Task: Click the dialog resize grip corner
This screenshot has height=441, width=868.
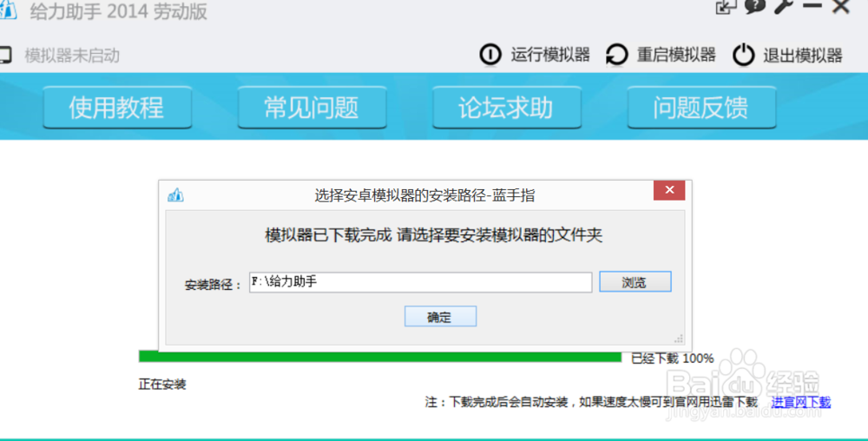Action: 679,338
